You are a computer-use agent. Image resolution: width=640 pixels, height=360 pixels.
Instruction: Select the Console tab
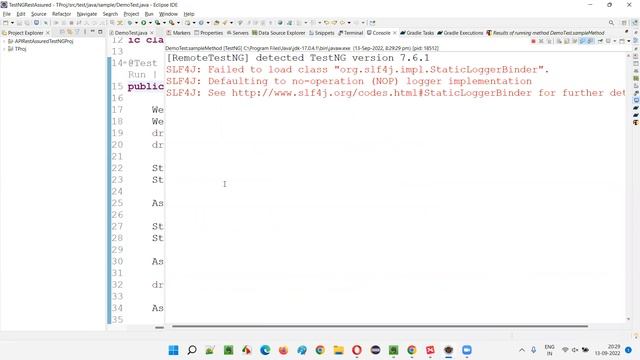[x=379, y=33]
